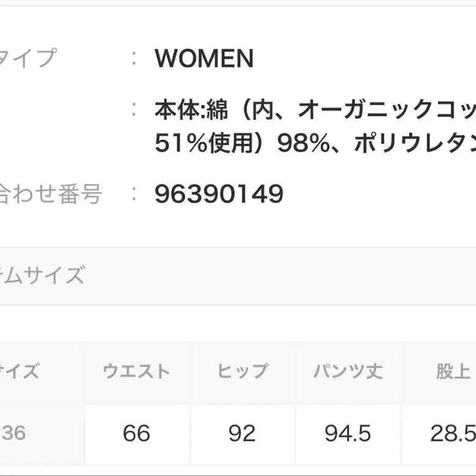Click the colon before WOMEN
This screenshot has width=476, height=476.
coord(133,59)
